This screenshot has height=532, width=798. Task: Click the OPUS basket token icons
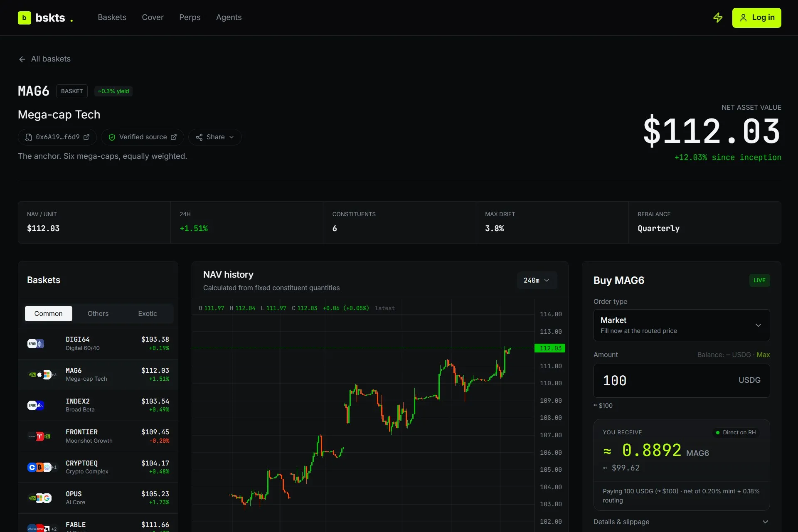point(39,498)
